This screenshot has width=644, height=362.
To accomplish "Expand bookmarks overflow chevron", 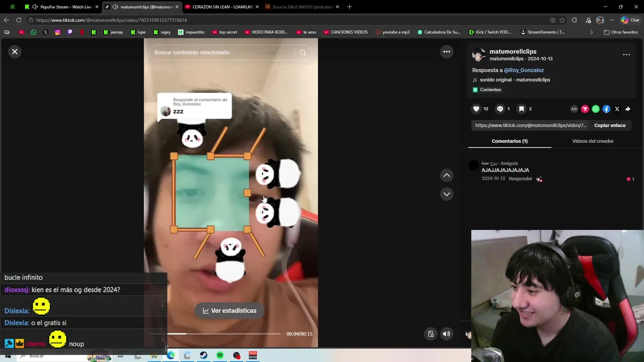I will [591, 32].
